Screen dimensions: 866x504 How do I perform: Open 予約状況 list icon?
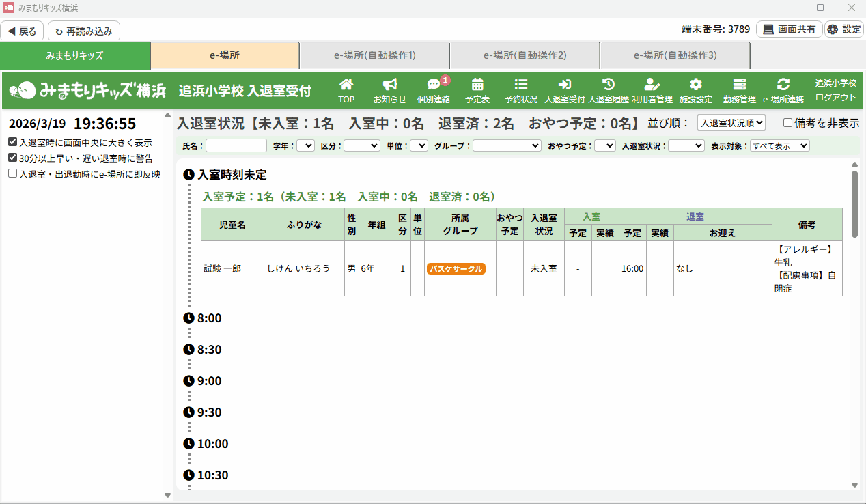coord(521,84)
